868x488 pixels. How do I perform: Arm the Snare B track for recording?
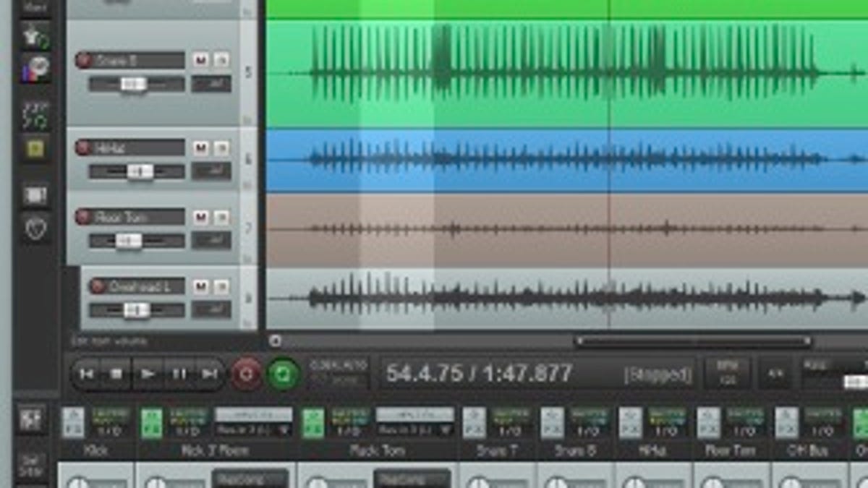[84, 61]
